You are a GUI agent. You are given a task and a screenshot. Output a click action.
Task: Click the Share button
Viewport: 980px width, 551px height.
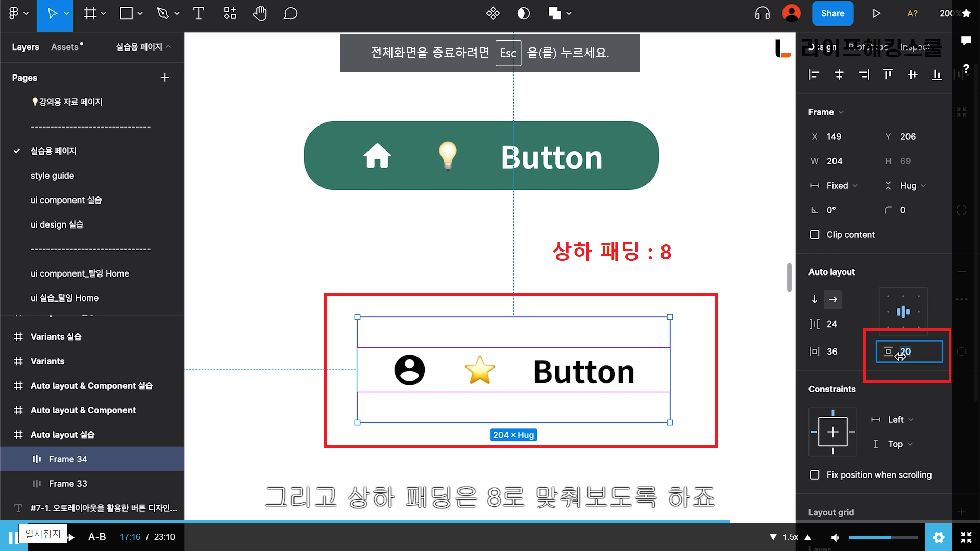832,14
